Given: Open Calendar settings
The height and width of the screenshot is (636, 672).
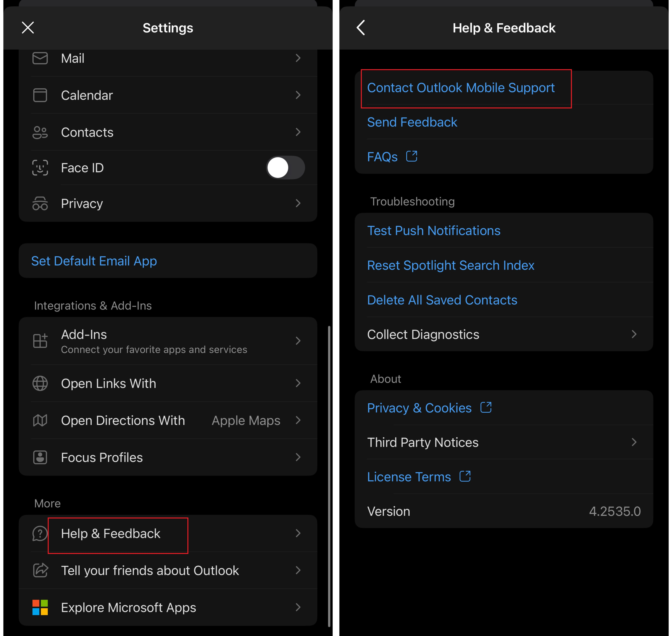Looking at the screenshot, I should click(x=168, y=95).
